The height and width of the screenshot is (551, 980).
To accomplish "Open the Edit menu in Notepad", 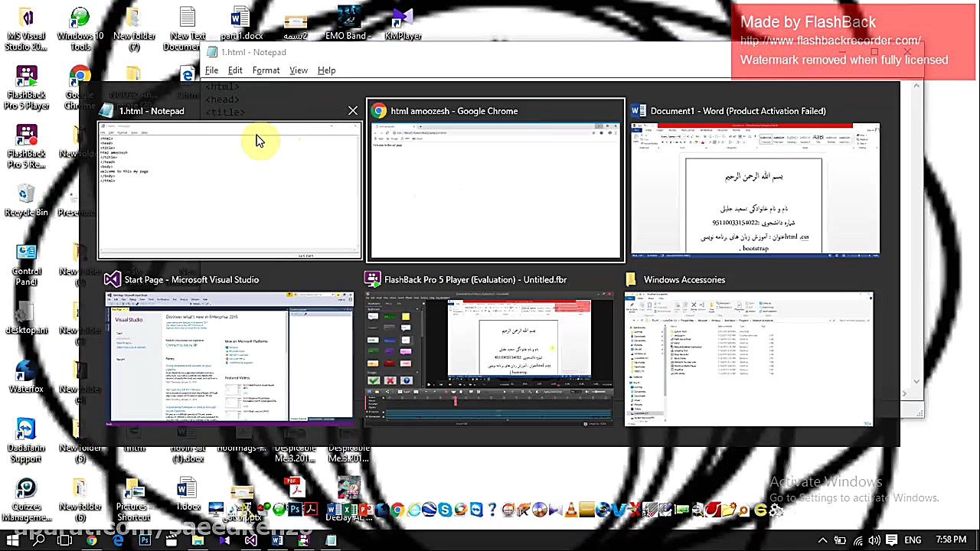I will 235,70.
